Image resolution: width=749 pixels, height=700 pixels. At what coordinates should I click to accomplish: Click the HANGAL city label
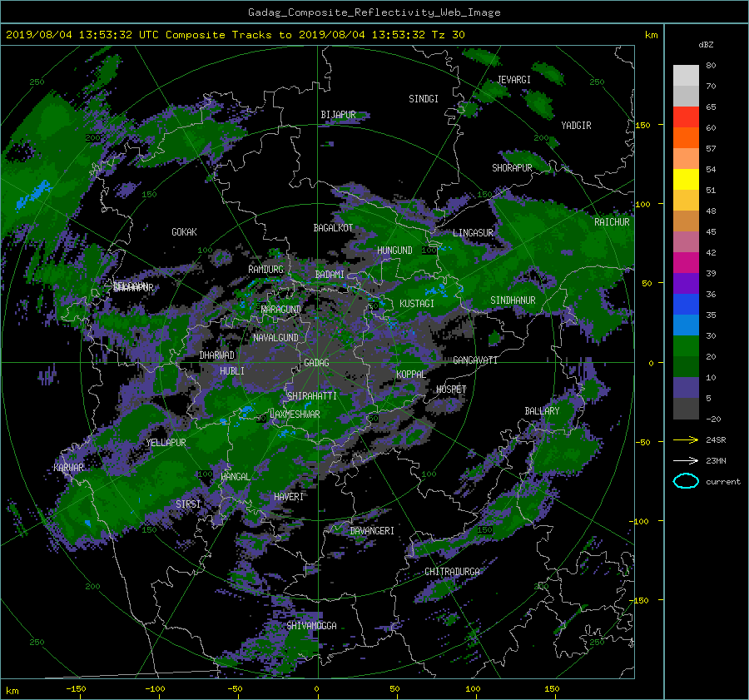pyautogui.click(x=235, y=477)
